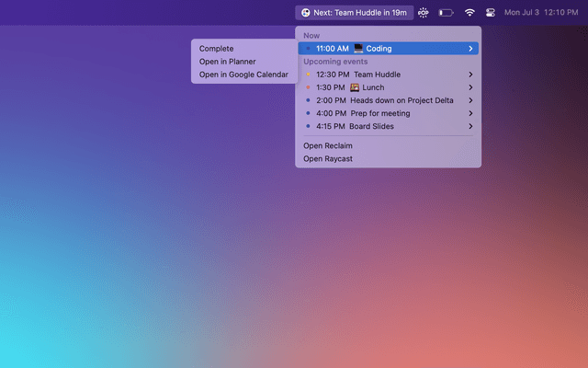The image size is (588, 368).
Task: Click Open Raycast menu entry
Action: pyautogui.click(x=328, y=158)
